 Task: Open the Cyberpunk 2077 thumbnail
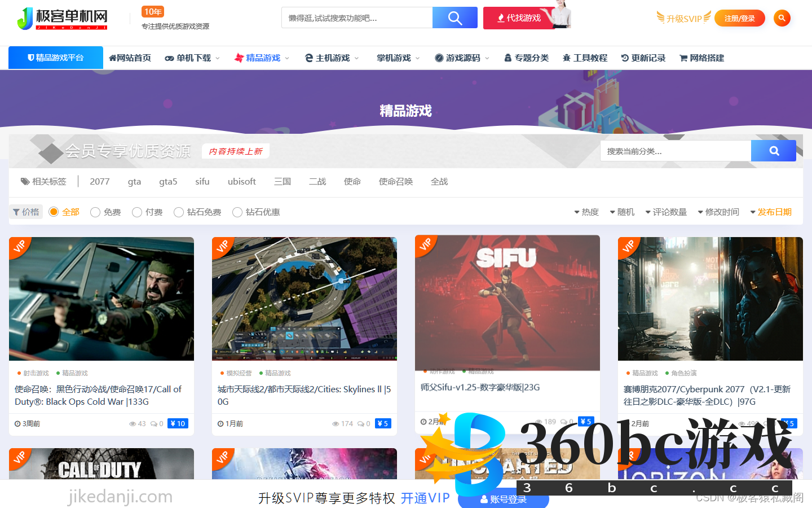point(710,299)
